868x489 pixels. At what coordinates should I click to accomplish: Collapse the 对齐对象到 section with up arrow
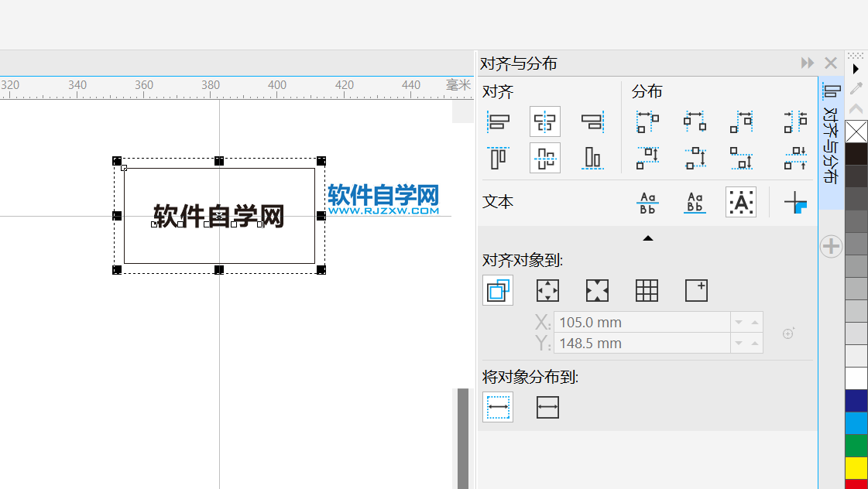pyautogui.click(x=648, y=238)
